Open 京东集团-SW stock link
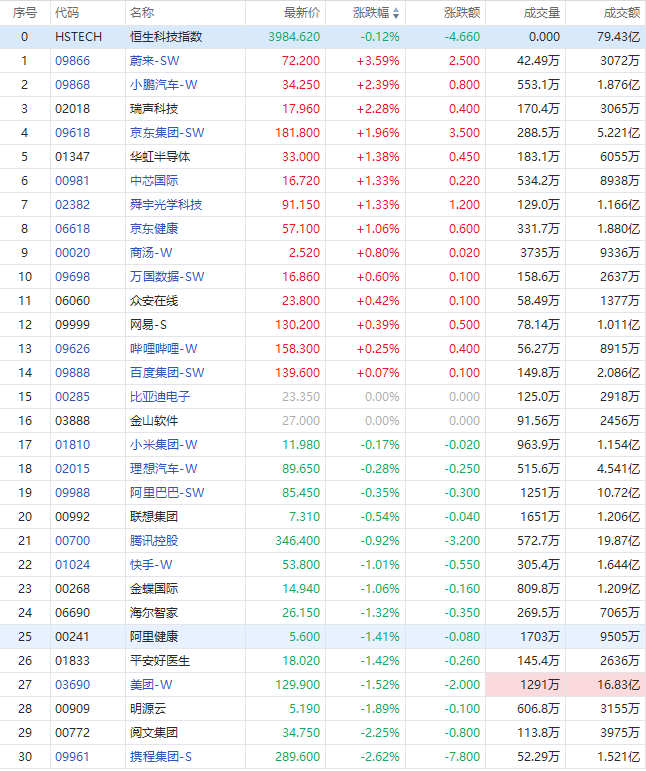The width and height of the screenshot is (646, 771). point(167,133)
